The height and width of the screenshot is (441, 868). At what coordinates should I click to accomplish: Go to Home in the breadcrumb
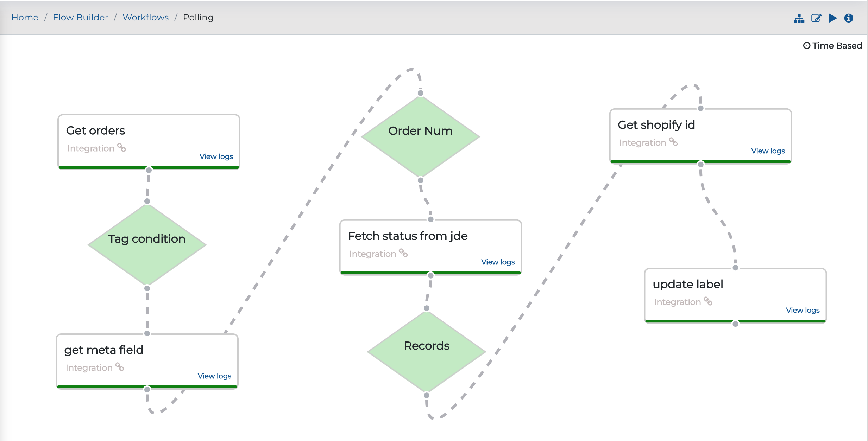point(25,17)
